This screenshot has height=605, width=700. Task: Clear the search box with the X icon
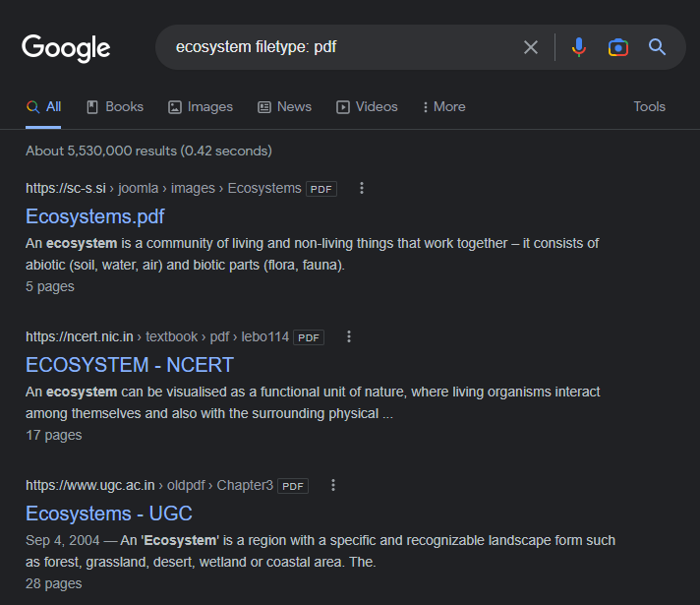pyautogui.click(x=530, y=47)
